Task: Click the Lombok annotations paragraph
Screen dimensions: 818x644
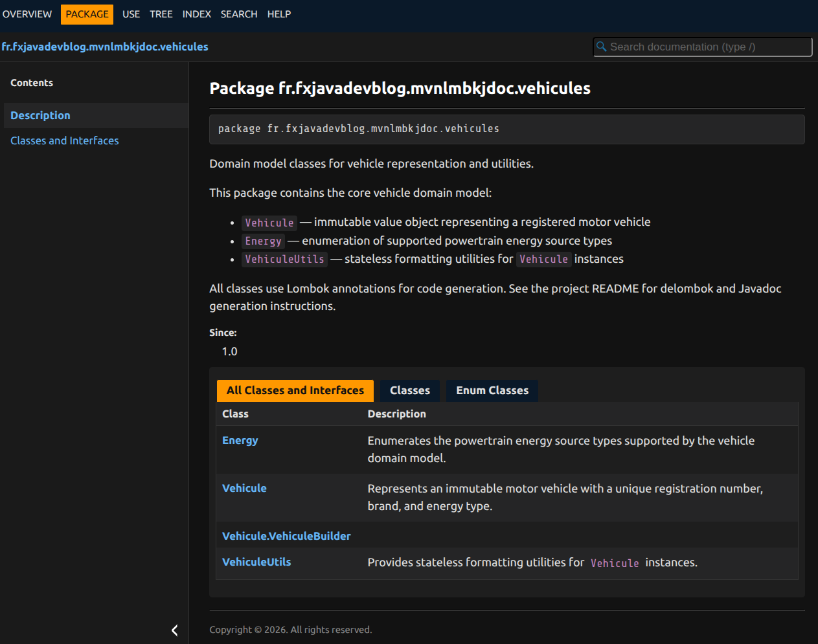Action: [x=495, y=297]
